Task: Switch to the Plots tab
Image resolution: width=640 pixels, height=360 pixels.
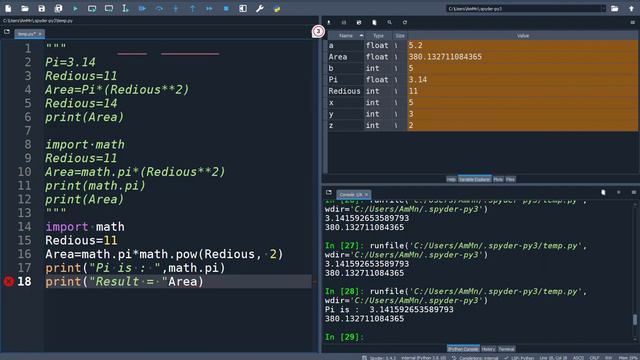Action: 498,179
